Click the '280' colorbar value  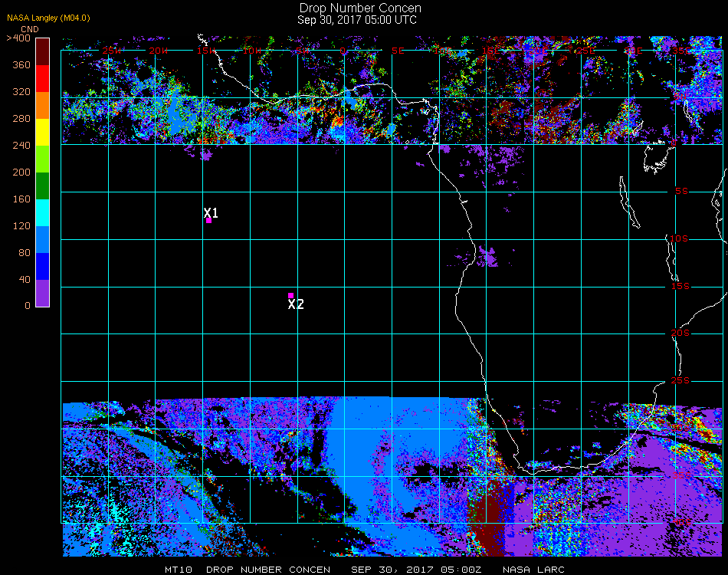point(21,119)
